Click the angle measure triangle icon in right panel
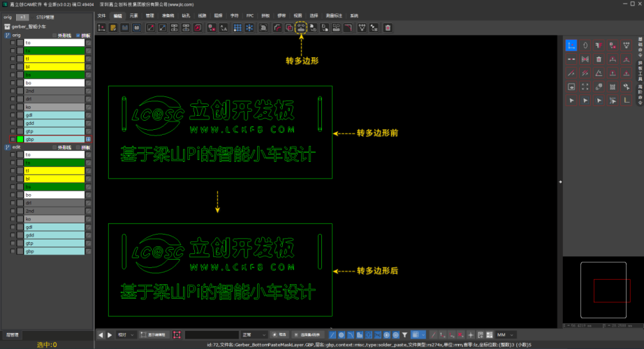The height and width of the screenshot is (349, 644). pyautogui.click(x=599, y=73)
